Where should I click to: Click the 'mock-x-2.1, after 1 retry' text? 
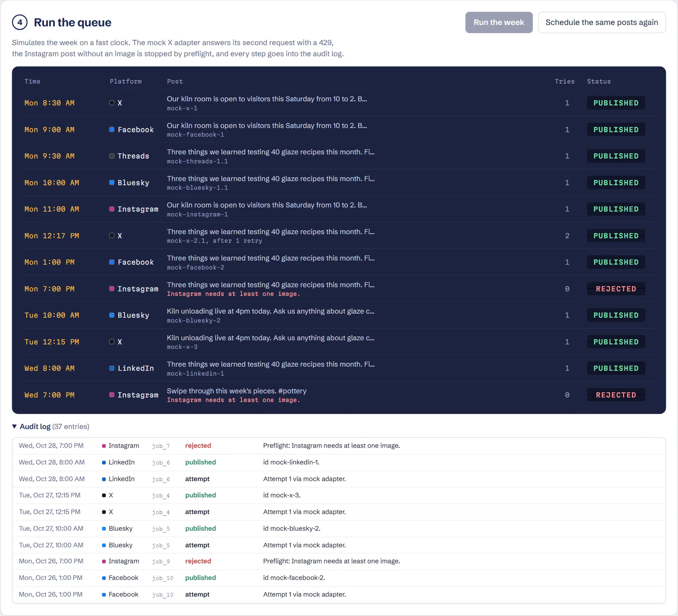point(214,241)
